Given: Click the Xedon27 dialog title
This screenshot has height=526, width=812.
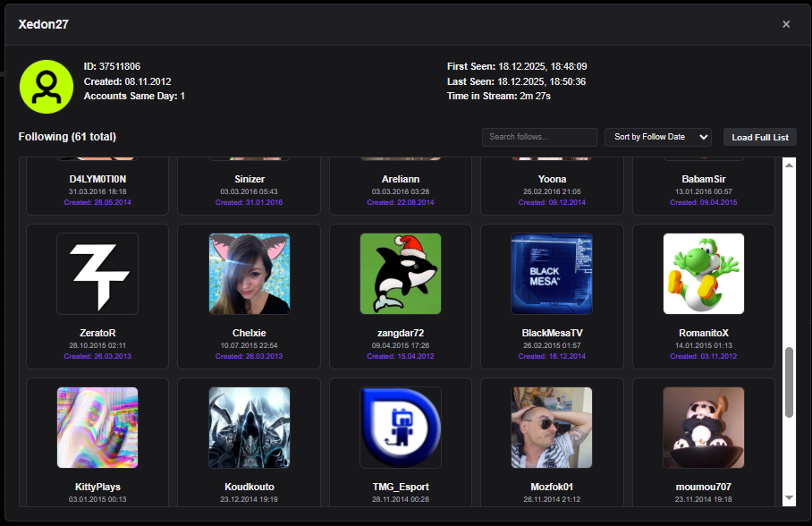Looking at the screenshot, I should 44,24.
